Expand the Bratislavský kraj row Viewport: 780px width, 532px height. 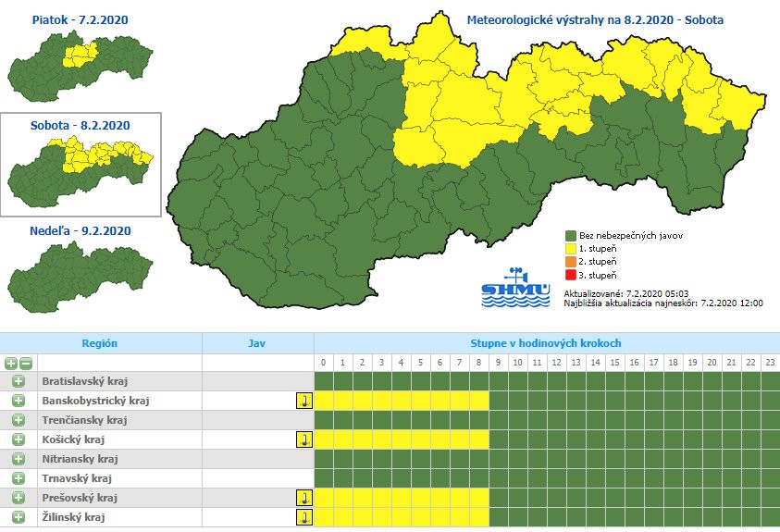coord(18,381)
